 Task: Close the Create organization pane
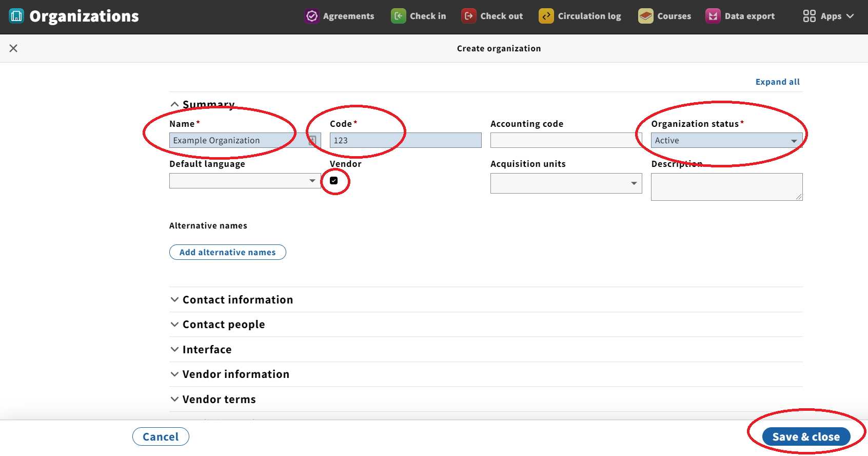tap(13, 48)
